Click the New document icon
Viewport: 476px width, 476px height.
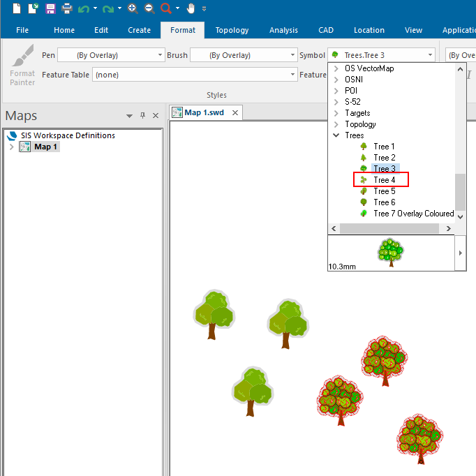[17, 8]
